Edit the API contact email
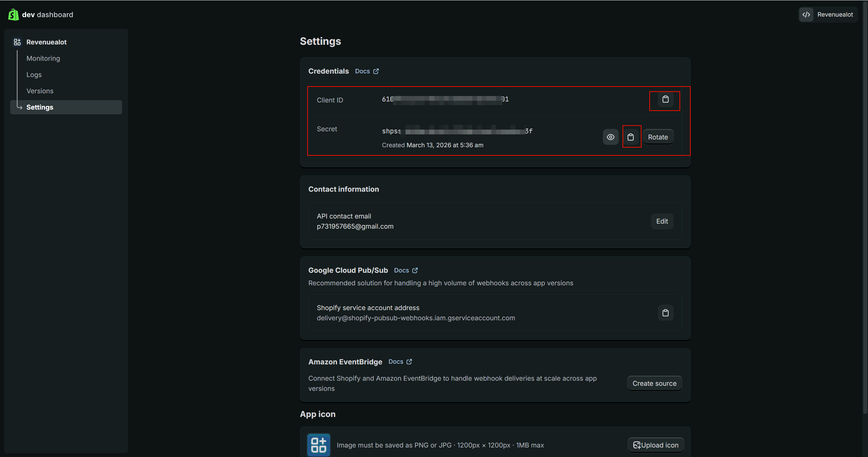 (x=662, y=221)
